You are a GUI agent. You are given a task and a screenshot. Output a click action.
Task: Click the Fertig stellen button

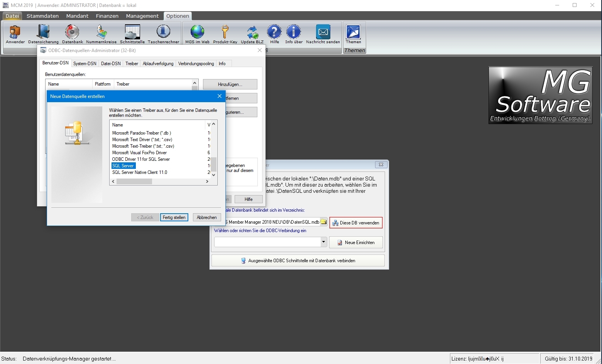pyautogui.click(x=174, y=217)
